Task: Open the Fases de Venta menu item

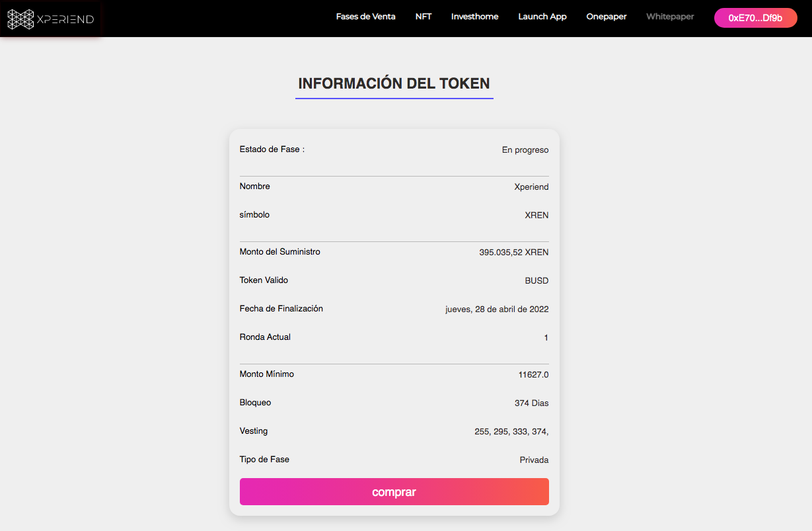Action: pos(365,17)
